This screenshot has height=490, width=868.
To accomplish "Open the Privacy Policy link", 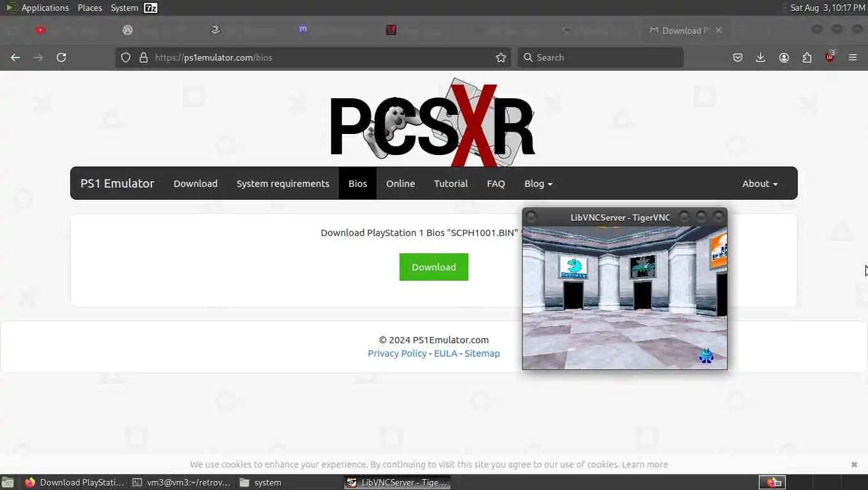I will (x=397, y=353).
